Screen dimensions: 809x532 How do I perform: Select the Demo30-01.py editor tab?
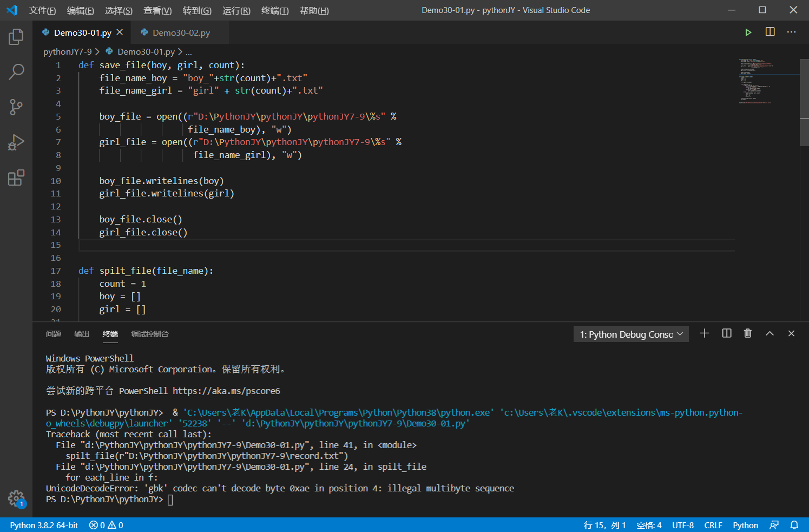coord(82,33)
